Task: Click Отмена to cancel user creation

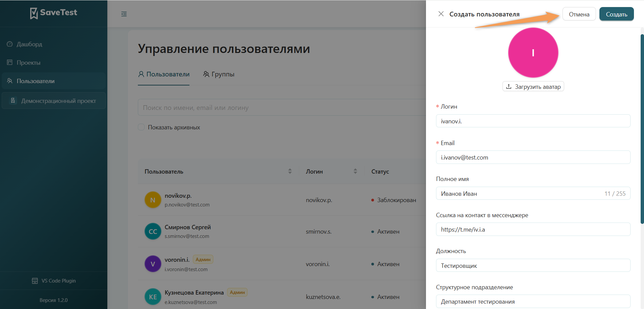Action: [579, 14]
